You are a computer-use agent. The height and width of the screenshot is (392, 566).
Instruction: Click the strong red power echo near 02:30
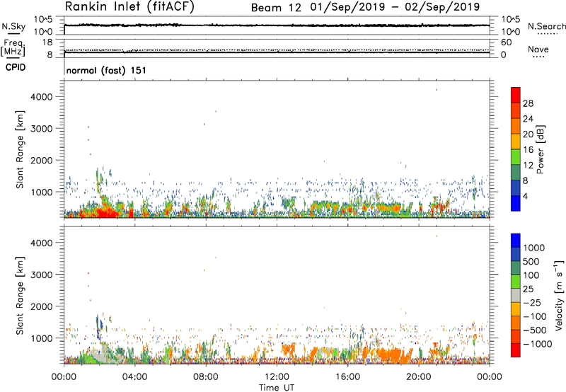coord(107,212)
